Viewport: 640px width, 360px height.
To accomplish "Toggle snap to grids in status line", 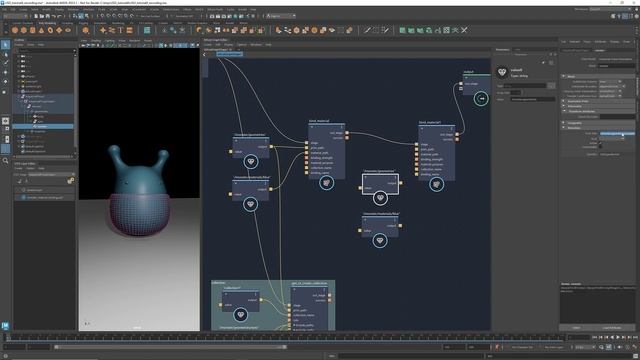I will tap(102, 16).
